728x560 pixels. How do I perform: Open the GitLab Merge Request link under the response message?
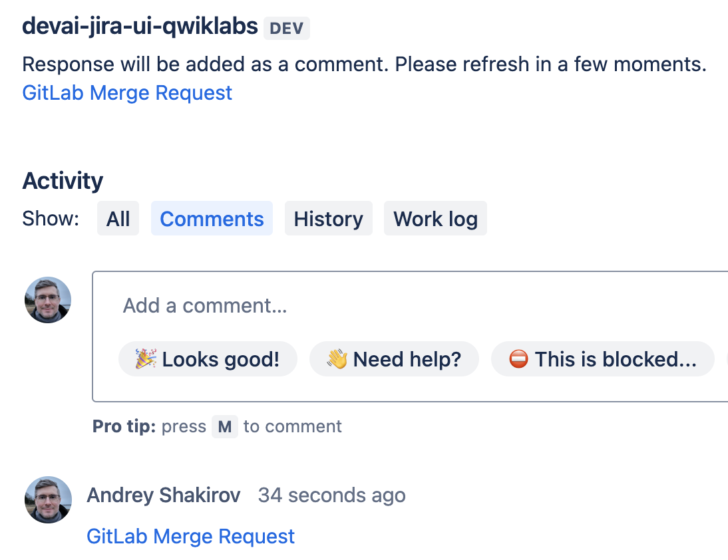(127, 92)
